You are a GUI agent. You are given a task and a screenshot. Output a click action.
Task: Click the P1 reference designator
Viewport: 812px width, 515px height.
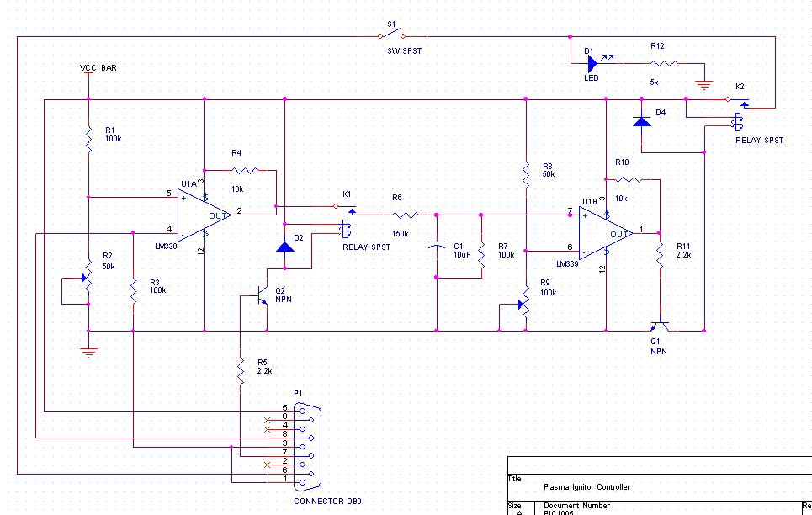298,394
